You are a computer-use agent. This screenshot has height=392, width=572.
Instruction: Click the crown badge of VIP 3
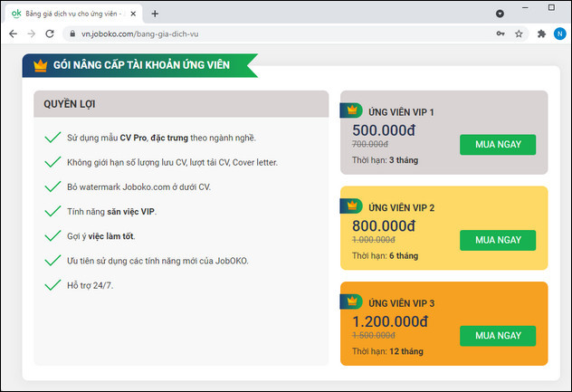point(351,301)
